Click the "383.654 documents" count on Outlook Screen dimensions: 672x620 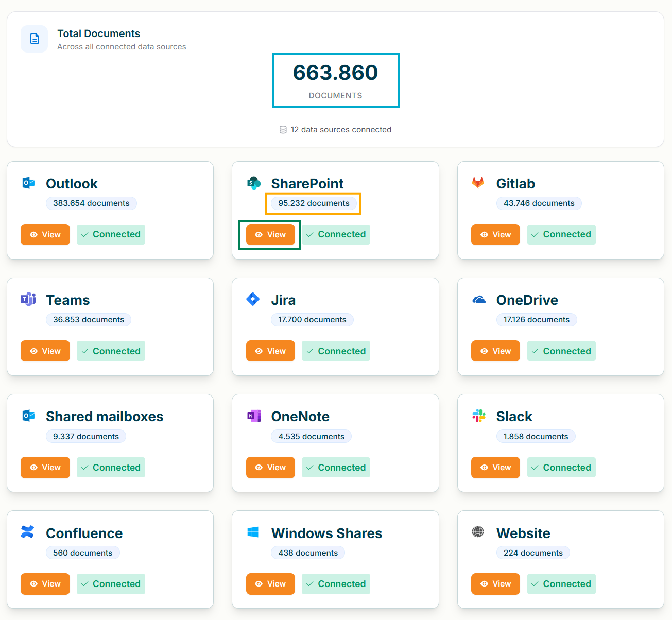[91, 203]
